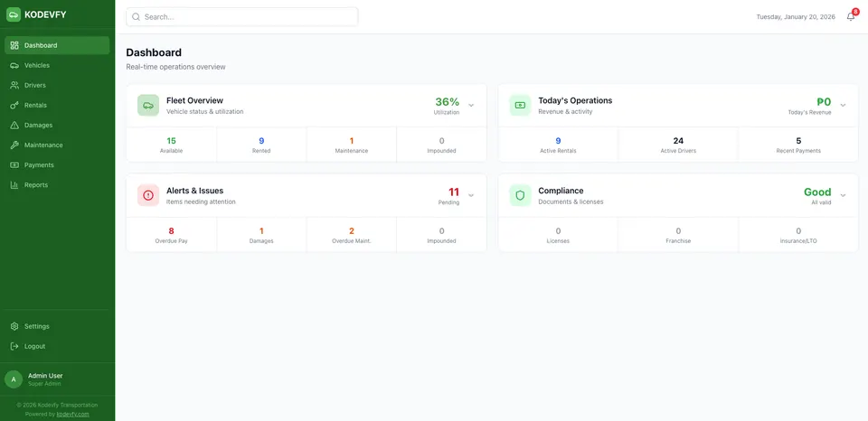Open notifications via the bell icon
The image size is (868, 421).
click(x=851, y=17)
